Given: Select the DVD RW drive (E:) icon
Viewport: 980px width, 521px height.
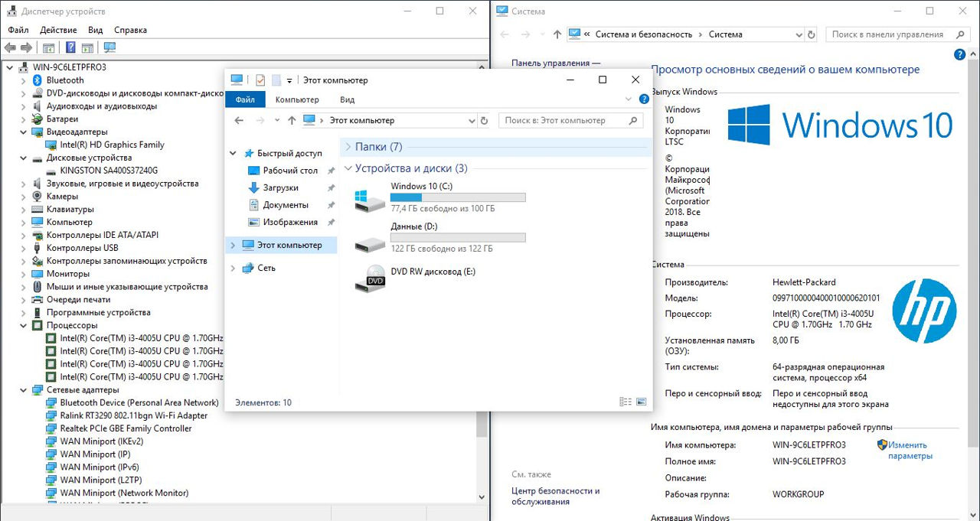Looking at the screenshot, I should 371,278.
